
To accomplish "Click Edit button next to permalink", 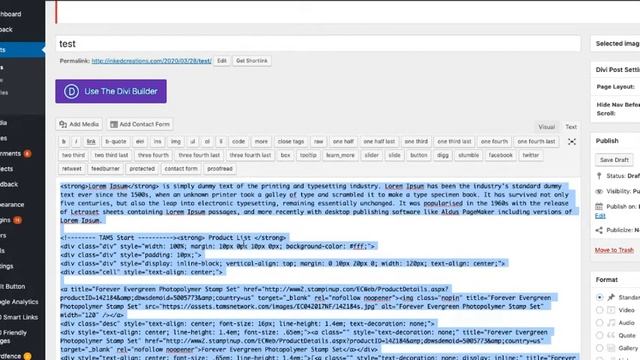I will click(222, 61).
